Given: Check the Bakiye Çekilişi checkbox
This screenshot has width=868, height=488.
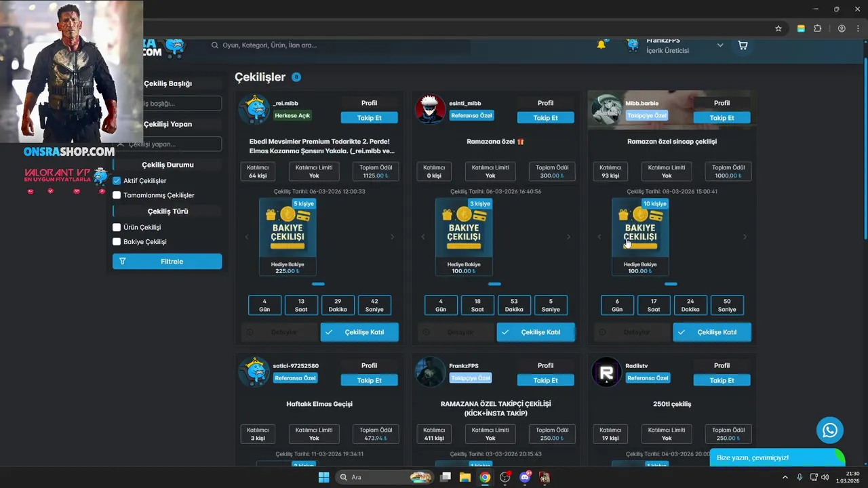Looking at the screenshot, I should (x=117, y=242).
